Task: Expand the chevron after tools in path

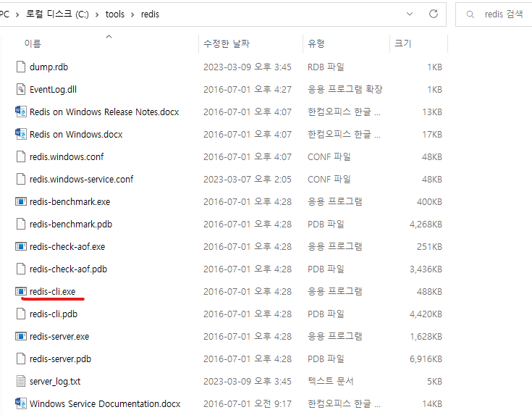Action: tap(132, 14)
